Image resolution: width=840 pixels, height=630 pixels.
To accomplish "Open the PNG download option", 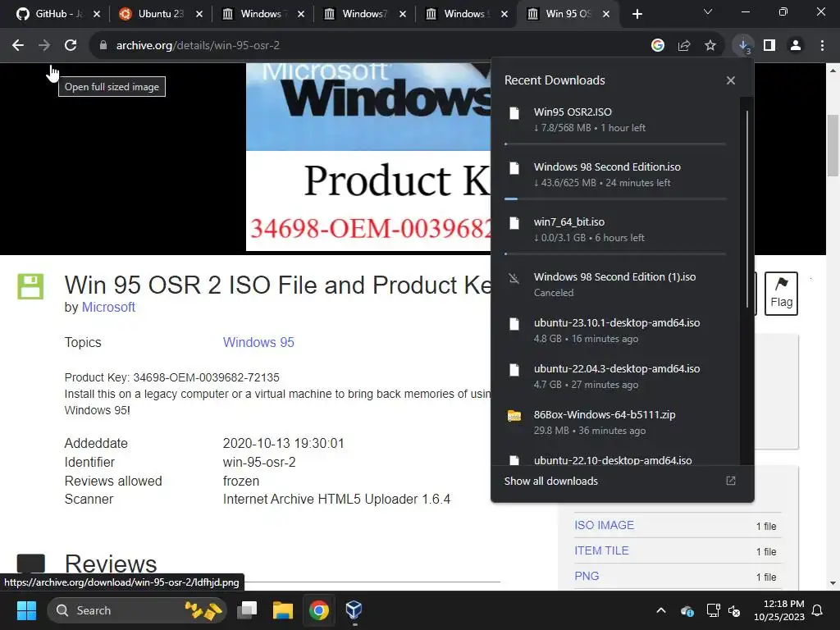I will (x=587, y=576).
